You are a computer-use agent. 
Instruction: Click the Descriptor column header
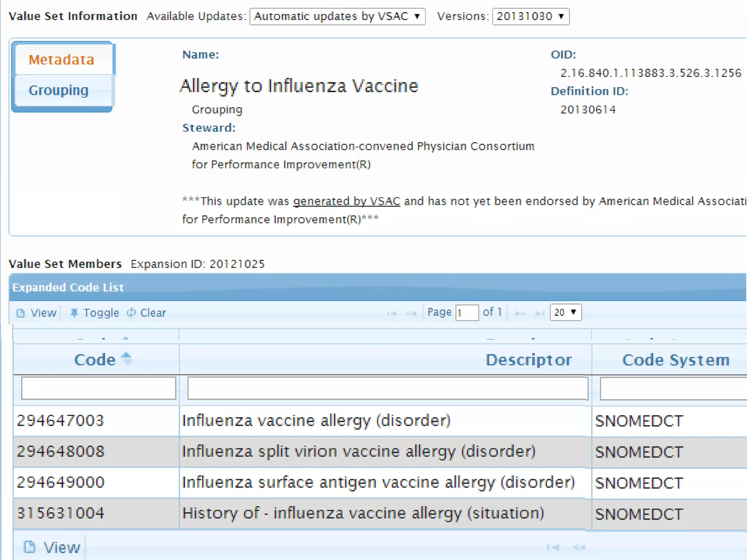(528, 360)
